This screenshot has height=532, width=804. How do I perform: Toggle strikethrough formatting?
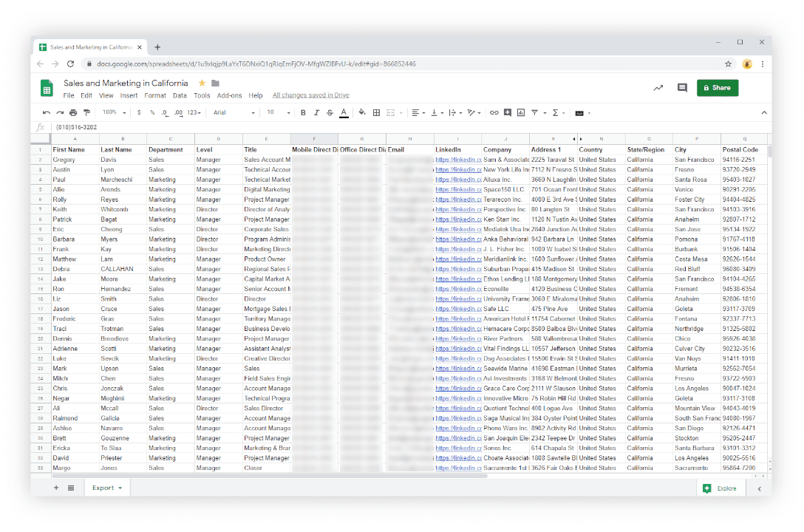[x=330, y=113]
